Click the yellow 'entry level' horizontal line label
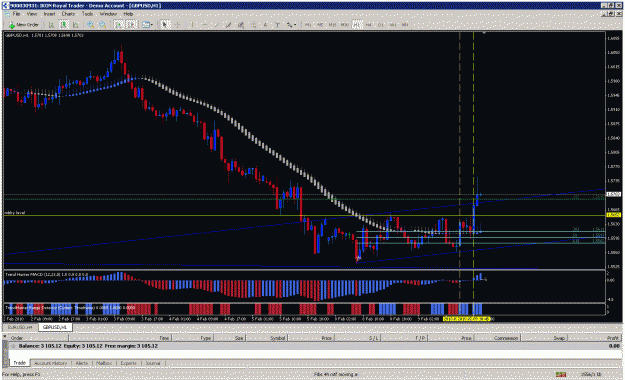This screenshot has height=380, width=625. (15, 213)
